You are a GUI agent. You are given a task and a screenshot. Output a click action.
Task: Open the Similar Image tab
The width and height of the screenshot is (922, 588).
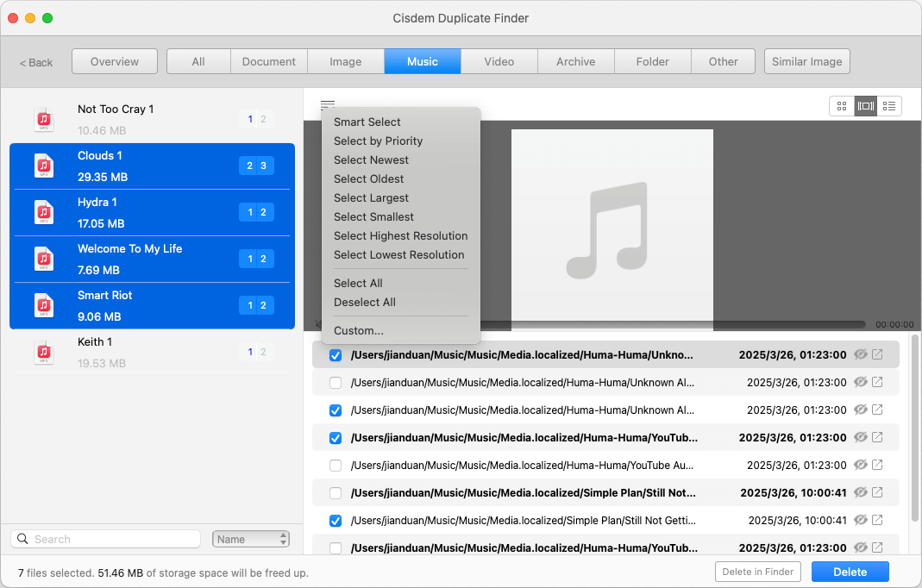[x=806, y=61]
